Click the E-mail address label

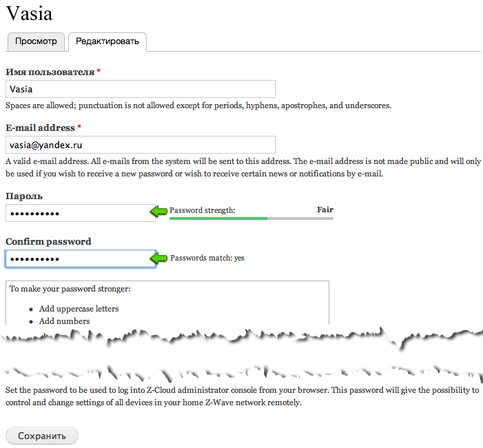point(40,128)
